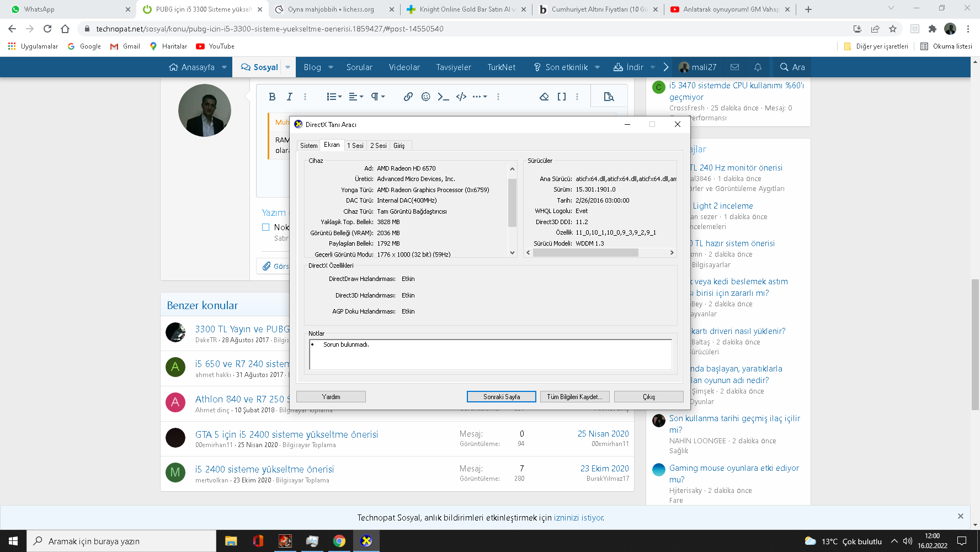Preview the post with the magnifier page icon
Screen dimensions: 980x552
(x=609, y=97)
